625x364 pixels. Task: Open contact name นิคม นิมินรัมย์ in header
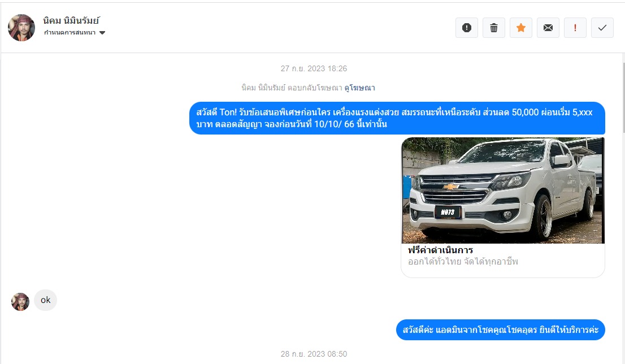71,20
